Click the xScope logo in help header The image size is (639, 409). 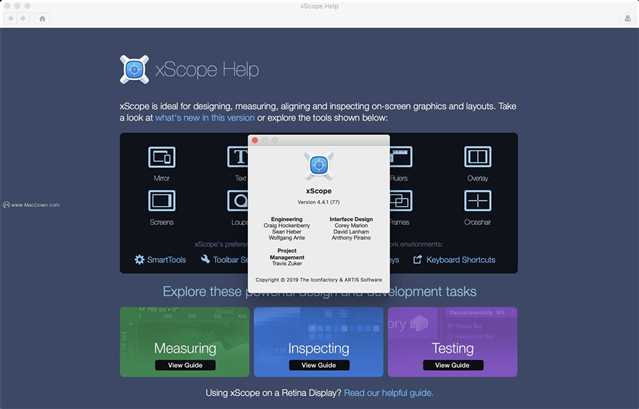click(134, 70)
